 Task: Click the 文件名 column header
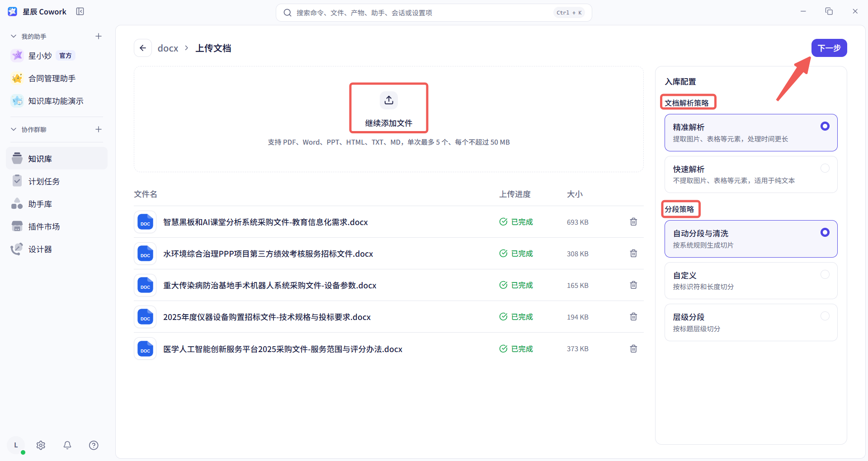[146, 194]
